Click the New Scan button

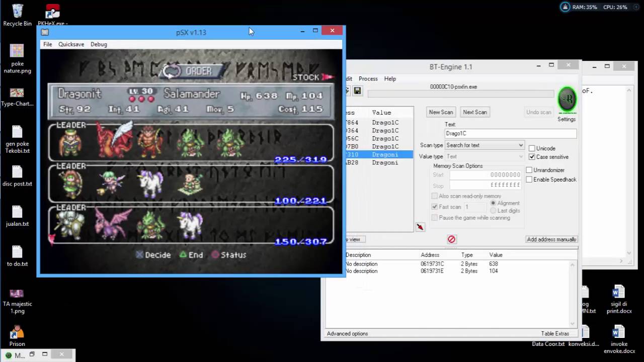[x=441, y=112]
